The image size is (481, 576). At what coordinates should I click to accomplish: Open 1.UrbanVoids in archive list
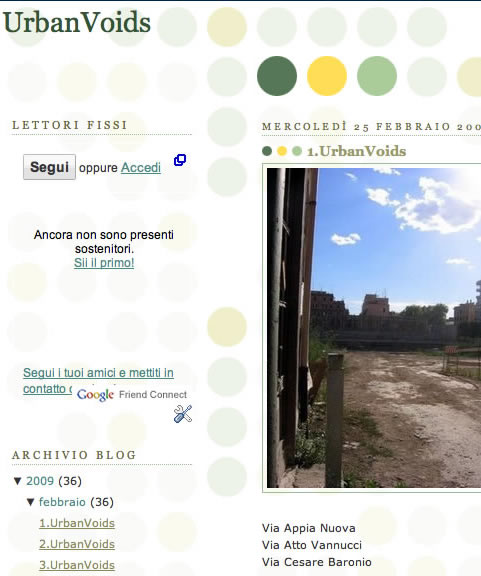(77, 523)
